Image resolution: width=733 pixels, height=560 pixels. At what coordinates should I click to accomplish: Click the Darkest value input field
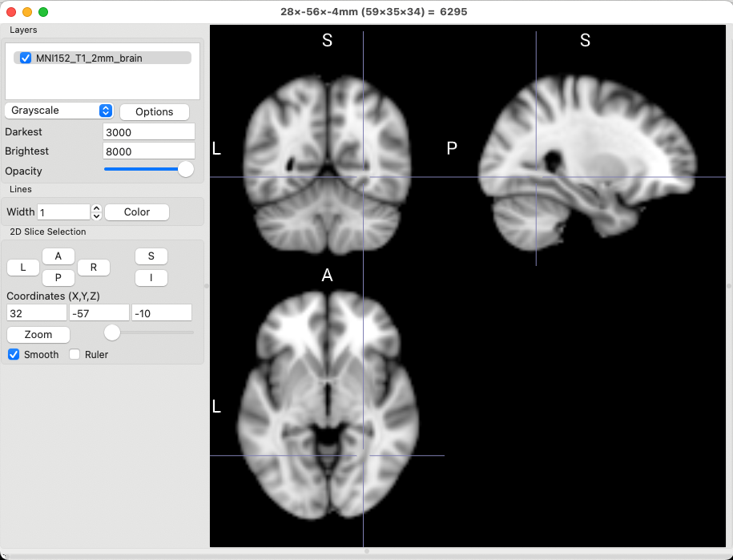coord(149,131)
